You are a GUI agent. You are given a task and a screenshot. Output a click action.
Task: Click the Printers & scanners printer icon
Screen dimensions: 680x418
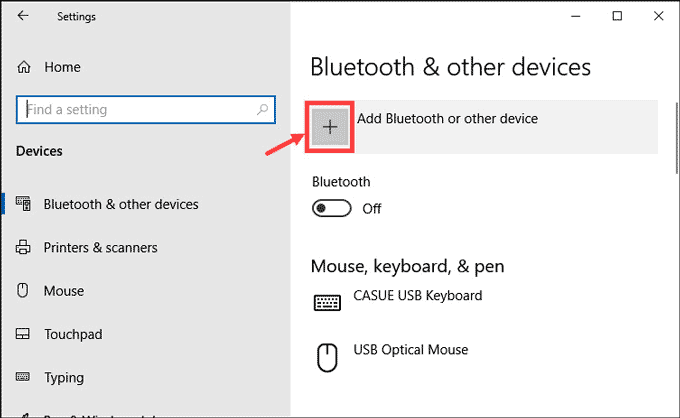click(x=23, y=247)
